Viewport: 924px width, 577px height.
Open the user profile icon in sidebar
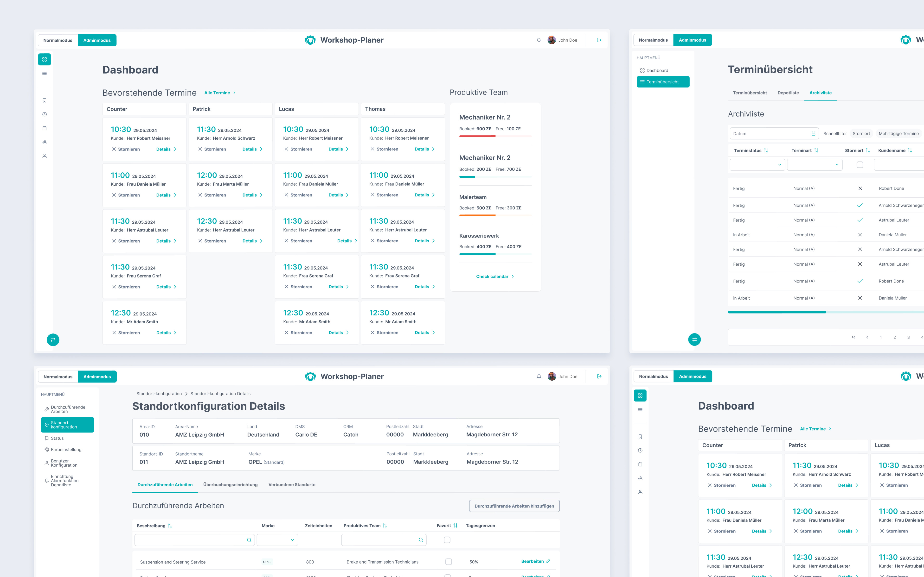pos(44,155)
